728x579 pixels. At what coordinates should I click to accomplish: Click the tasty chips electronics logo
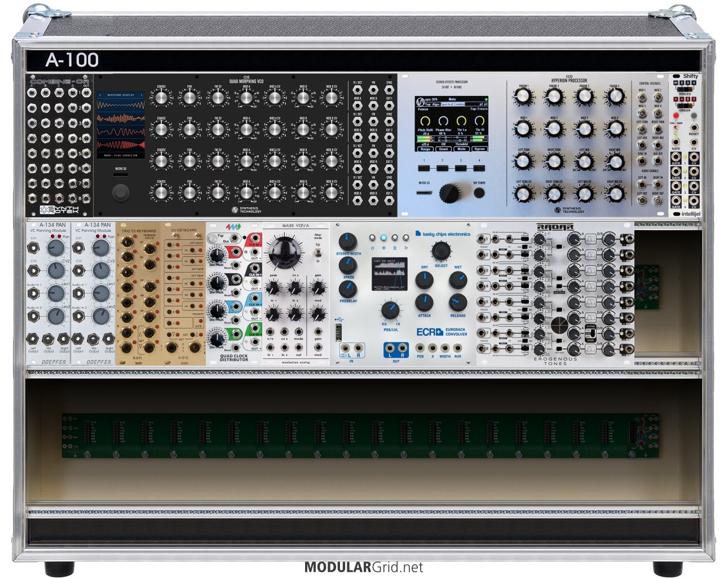443,234
